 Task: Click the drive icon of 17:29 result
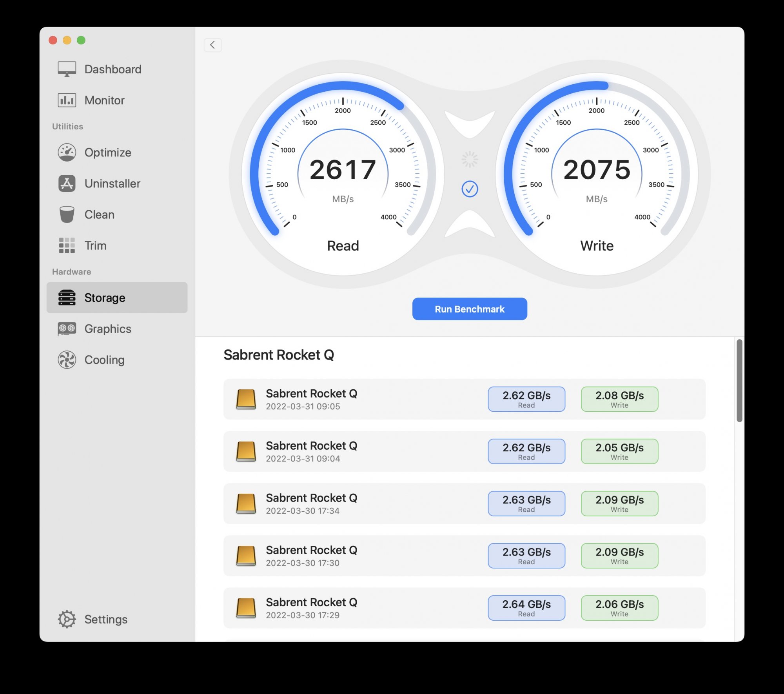tap(246, 608)
